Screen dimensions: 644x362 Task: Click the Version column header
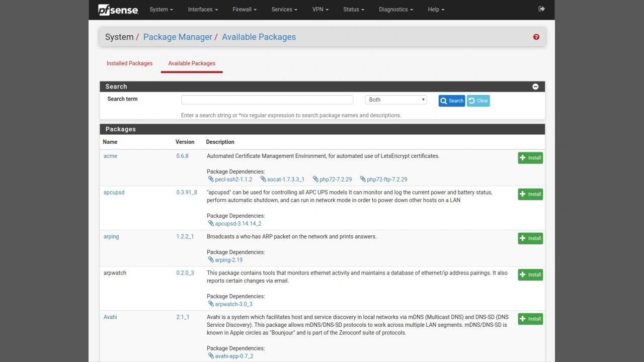point(185,142)
